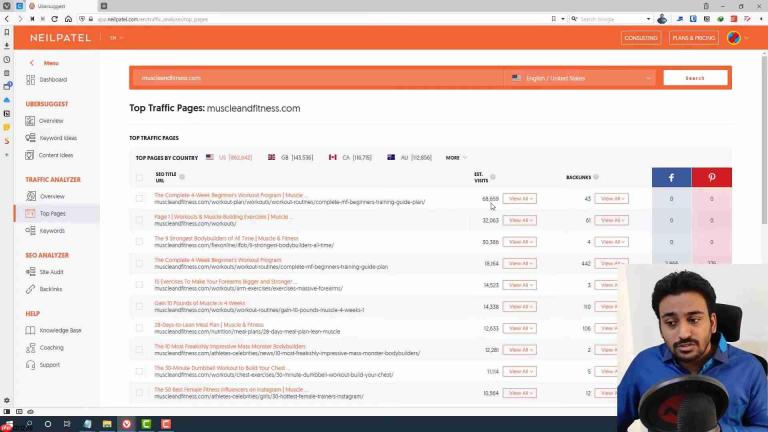Open Dashboard from sidebar
The width and height of the screenshot is (768, 432).
pyautogui.click(x=53, y=79)
